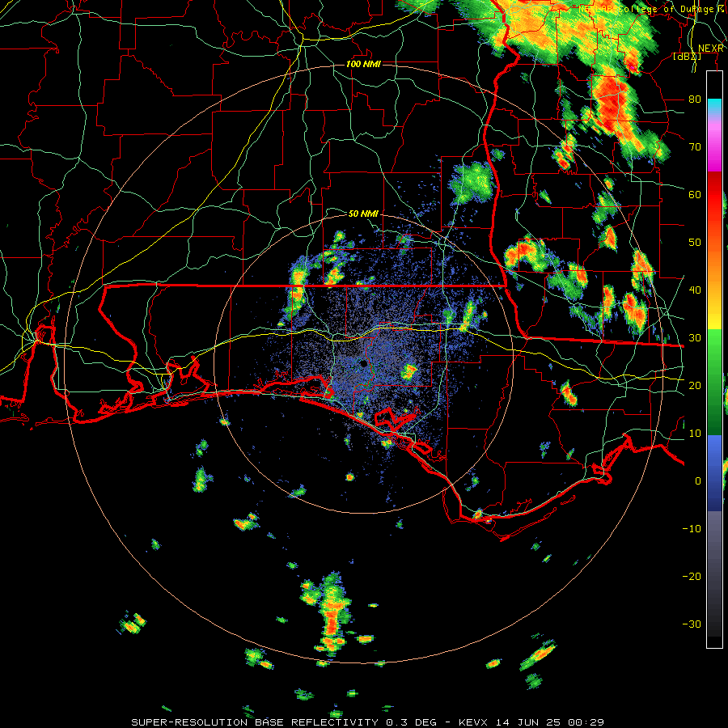728x728 pixels.
Task: Click the '-10' value on the dBZ scale
Action: pos(692,529)
